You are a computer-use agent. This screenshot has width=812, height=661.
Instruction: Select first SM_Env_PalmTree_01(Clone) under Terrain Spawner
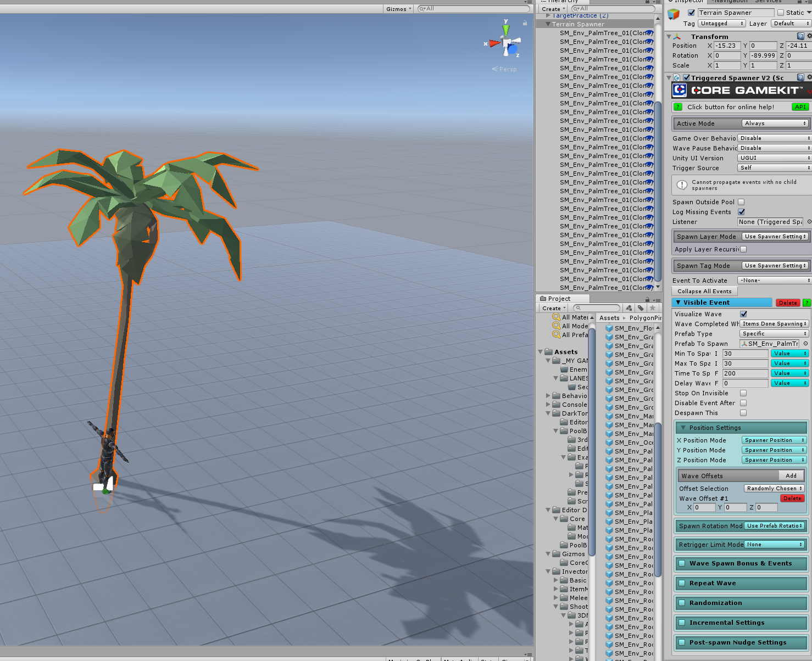607,33
